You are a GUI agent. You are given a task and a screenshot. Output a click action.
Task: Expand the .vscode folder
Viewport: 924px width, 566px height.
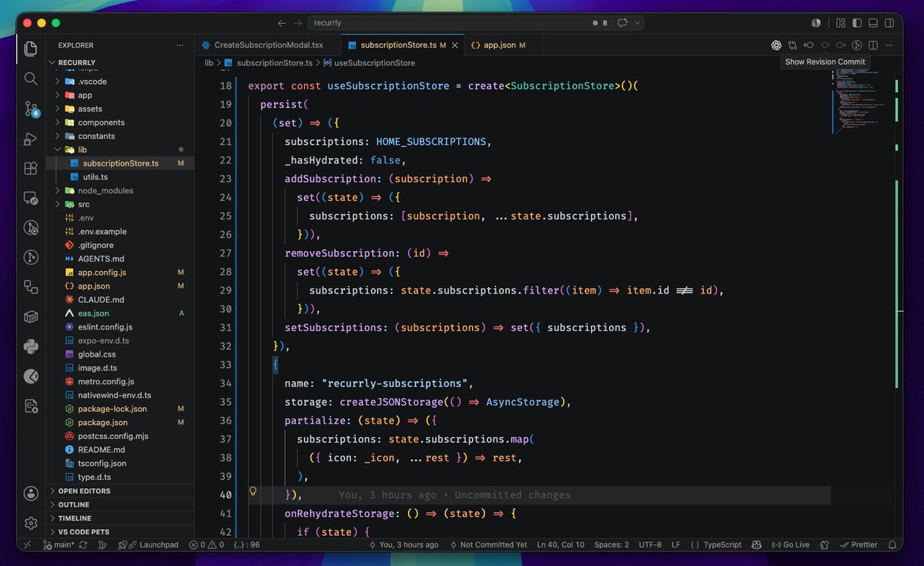119,82
